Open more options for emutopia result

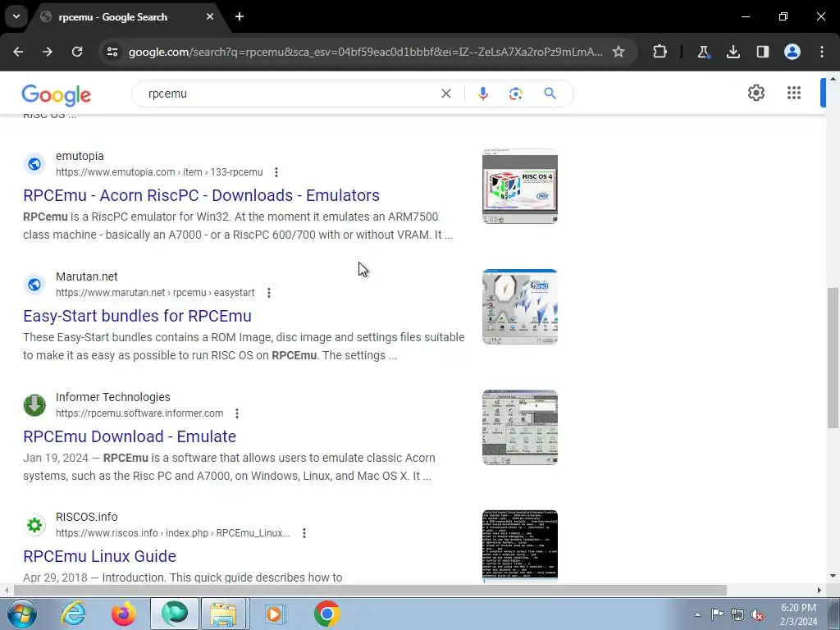(x=276, y=172)
